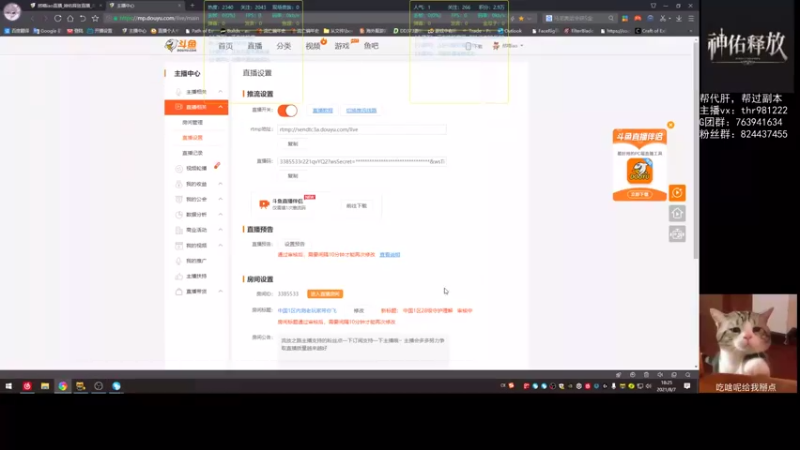
Task: Click the icon beside 我的推广 in the sidebar
Action: pyautogui.click(x=179, y=261)
